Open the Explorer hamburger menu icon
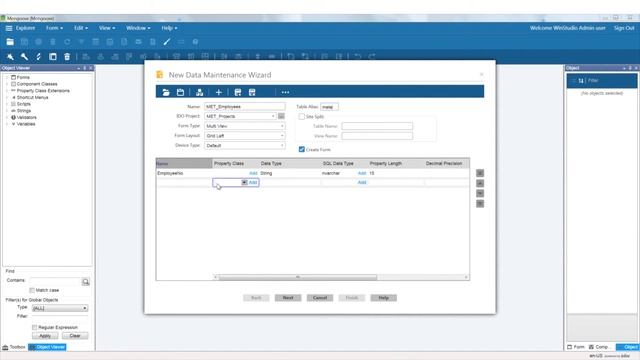The width and height of the screenshot is (640, 360). point(9,28)
